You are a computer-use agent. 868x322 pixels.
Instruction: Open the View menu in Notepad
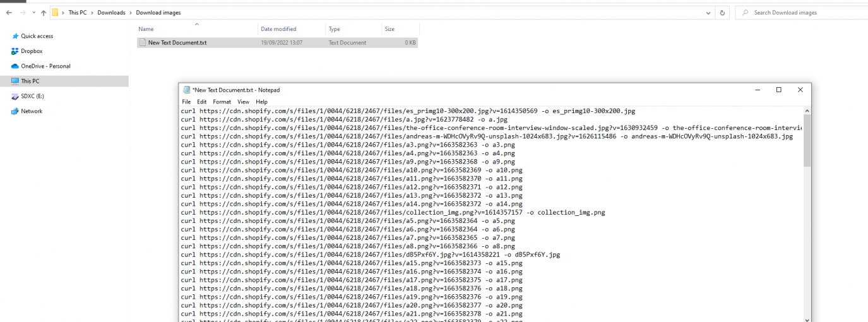pyautogui.click(x=243, y=102)
